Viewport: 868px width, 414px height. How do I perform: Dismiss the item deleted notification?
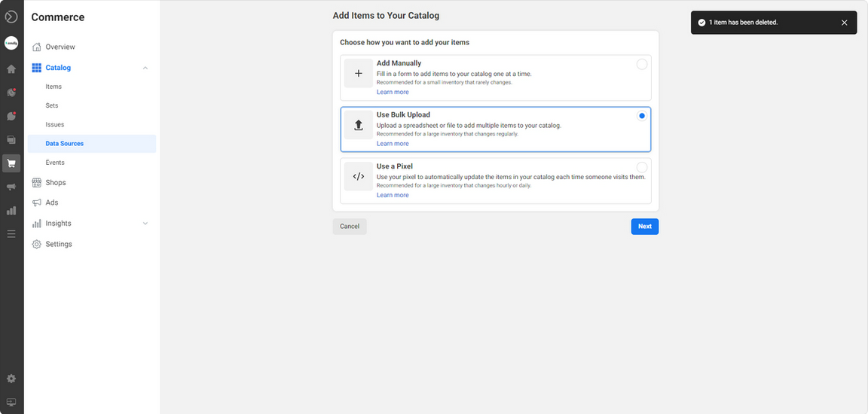pos(844,23)
